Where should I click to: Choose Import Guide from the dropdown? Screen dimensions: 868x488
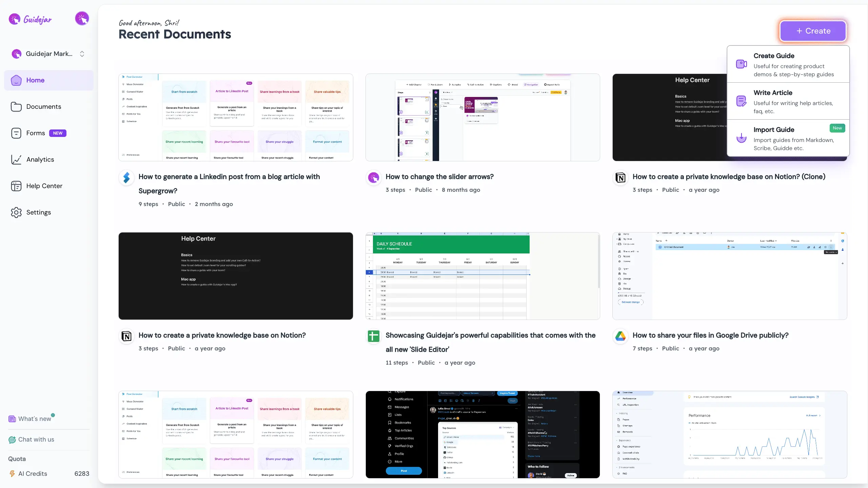pyautogui.click(x=788, y=138)
